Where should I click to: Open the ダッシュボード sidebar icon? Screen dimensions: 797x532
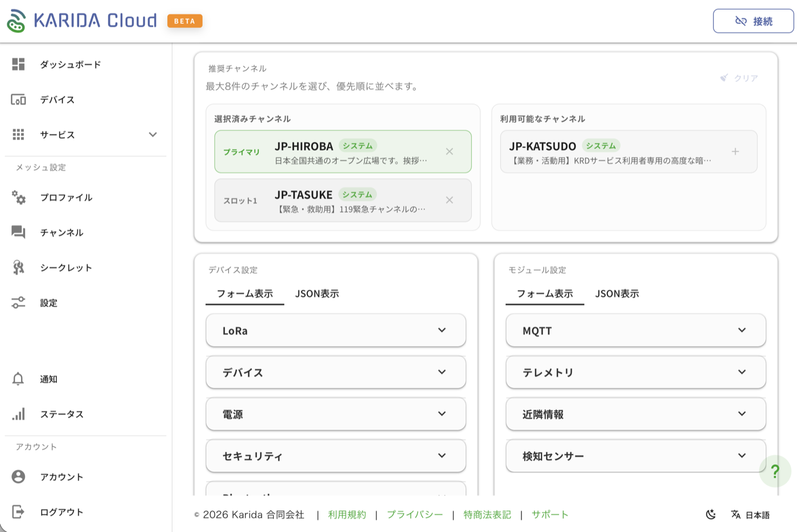pos(18,64)
